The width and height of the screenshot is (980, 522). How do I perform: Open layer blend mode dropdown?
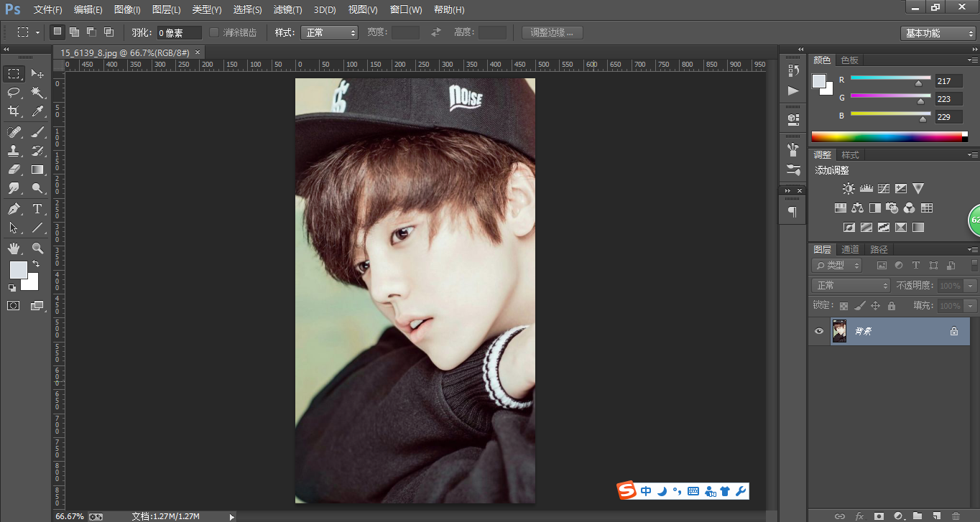851,286
